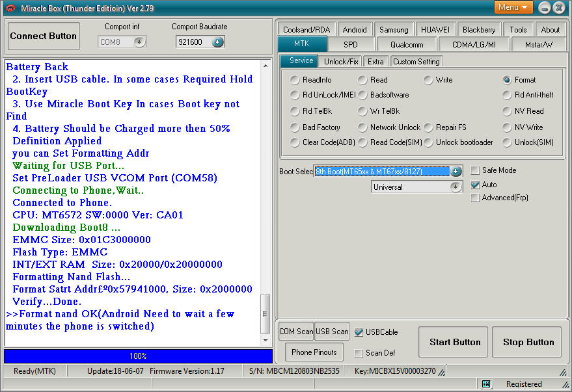Select the Clear Code(ADB) radio option
Screen dimensions: 572x392
click(x=295, y=142)
